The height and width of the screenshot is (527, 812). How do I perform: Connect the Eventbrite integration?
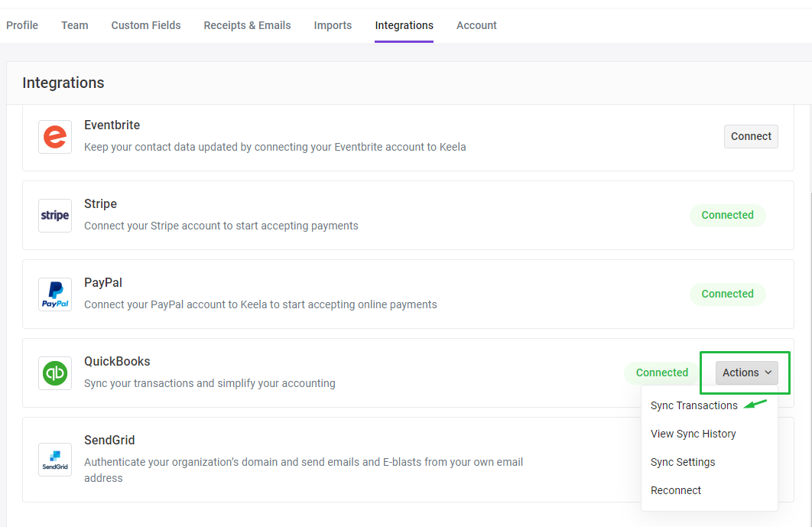click(751, 136)
